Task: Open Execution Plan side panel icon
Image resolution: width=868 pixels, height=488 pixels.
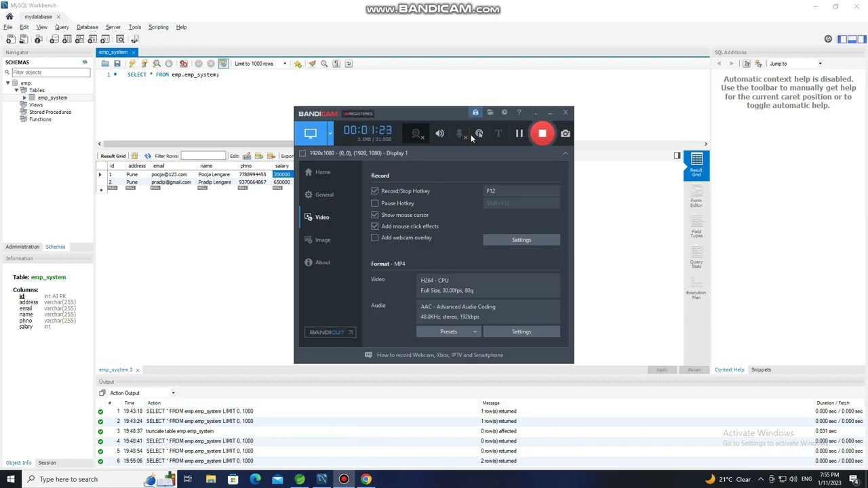Action: (696, 287)
